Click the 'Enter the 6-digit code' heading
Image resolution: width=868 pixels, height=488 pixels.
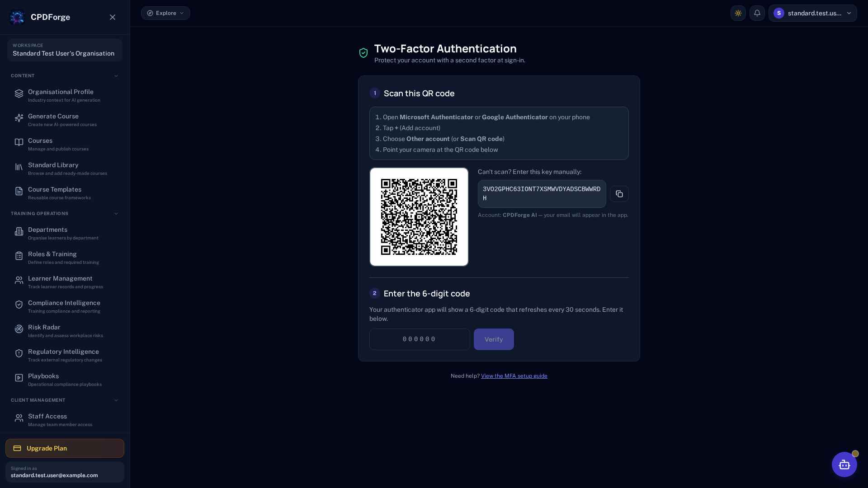coord(427,294)
